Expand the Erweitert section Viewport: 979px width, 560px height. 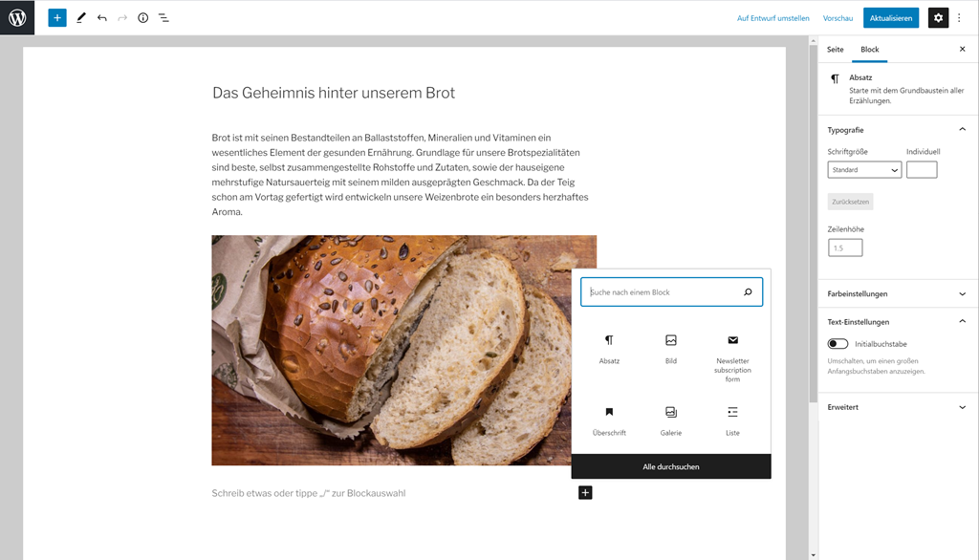tap(897, 407)
